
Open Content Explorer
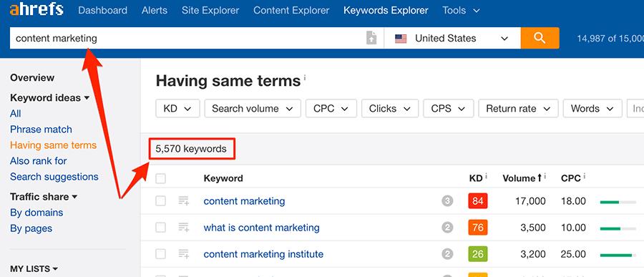click(x=291, y=10)
